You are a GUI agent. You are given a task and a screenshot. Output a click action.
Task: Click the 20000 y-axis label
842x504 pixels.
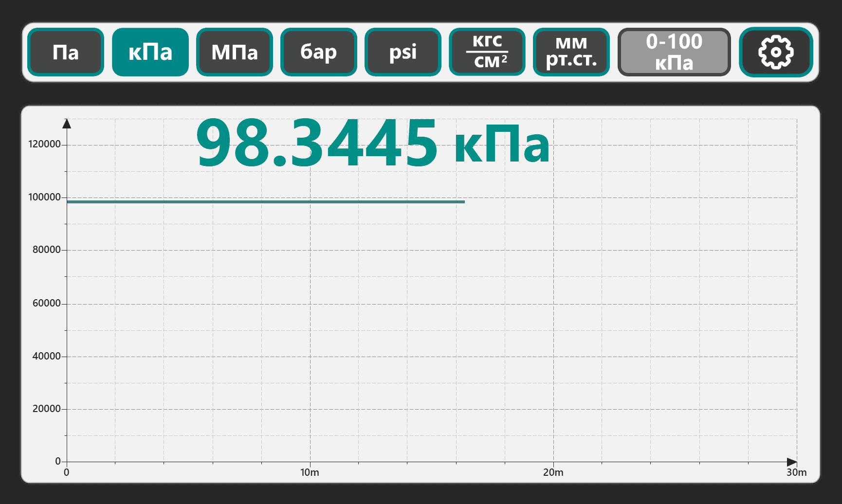(47, 409)
